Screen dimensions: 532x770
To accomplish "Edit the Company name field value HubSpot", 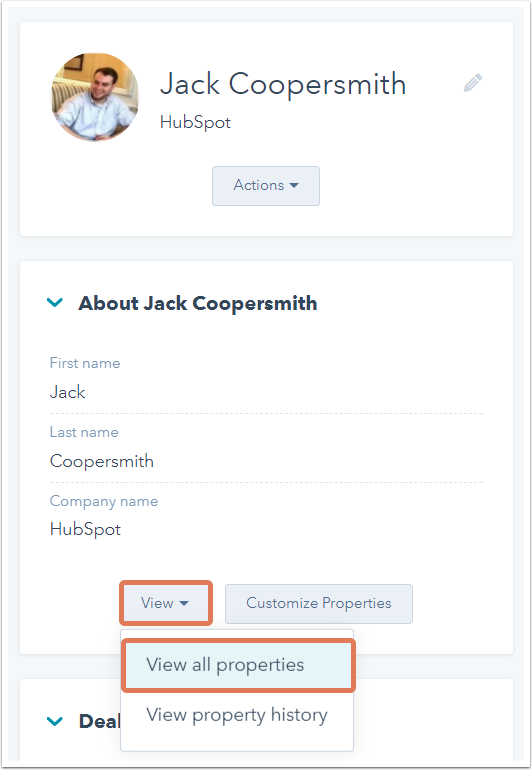I will click(85, 529).
